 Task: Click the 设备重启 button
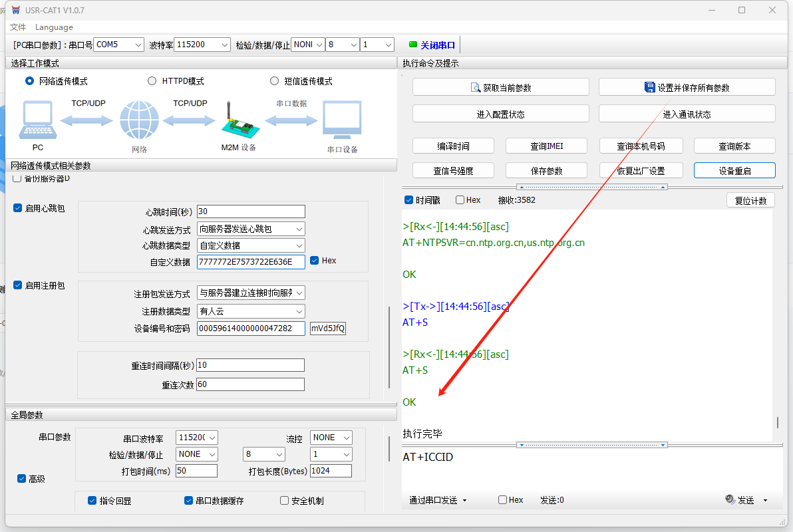[x=734, y=170]
